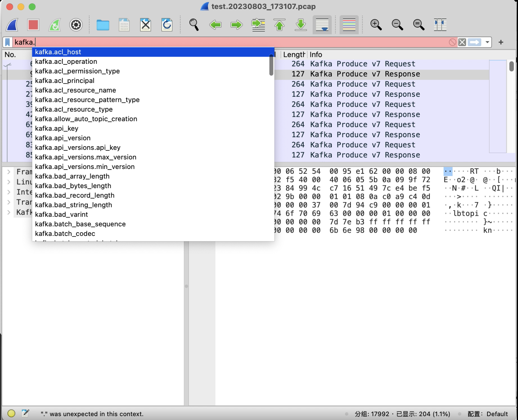518x420 pixels.
Task: Reset text zoom to normal size
Action: (419, 25)
